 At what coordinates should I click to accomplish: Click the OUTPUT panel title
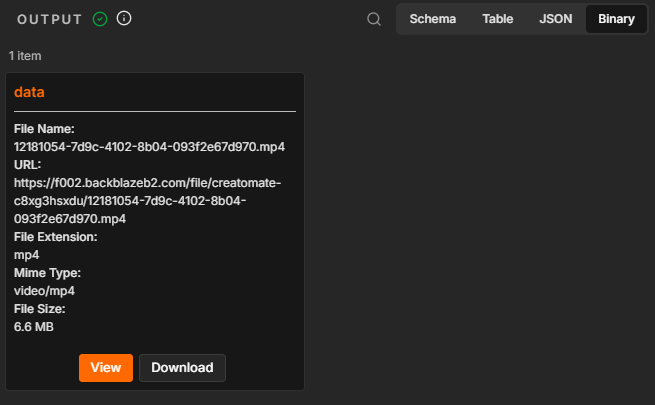tap(49, 19)
